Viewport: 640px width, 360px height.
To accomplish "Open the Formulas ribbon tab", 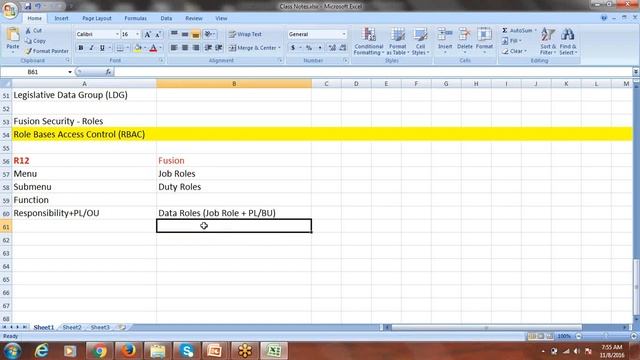I will 136,18.
